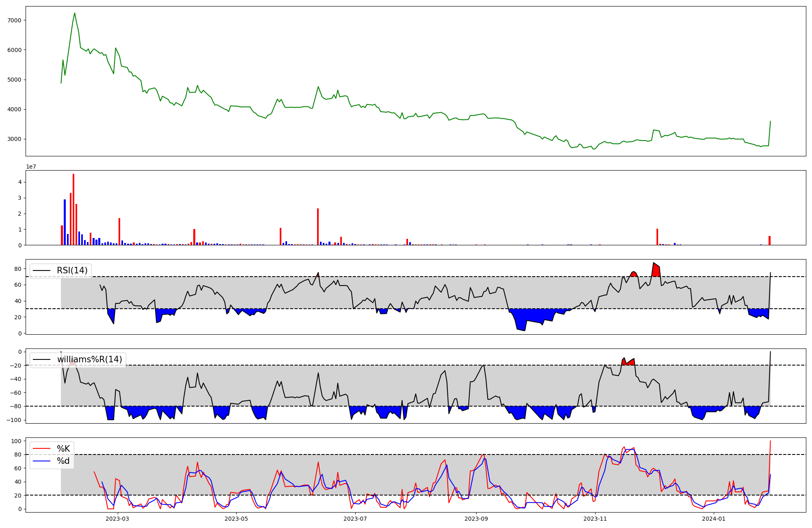Click the tallest blue volume bar

click(x=65, y=222)
